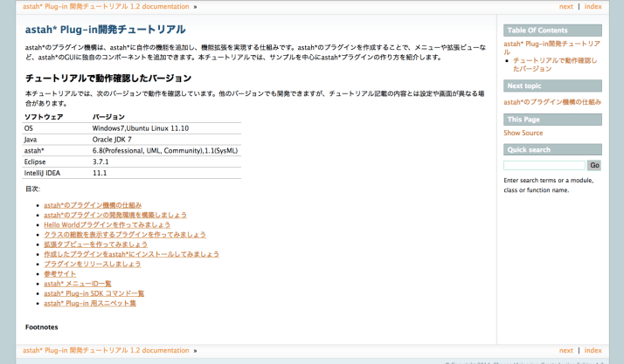Screen dimensions: 624x364
Task: Open the top 'astah* Plug-in 開発チュートリアル 1.2 documentation' breadcrumb
Action: pyautogui.click(x=106, y=6)
